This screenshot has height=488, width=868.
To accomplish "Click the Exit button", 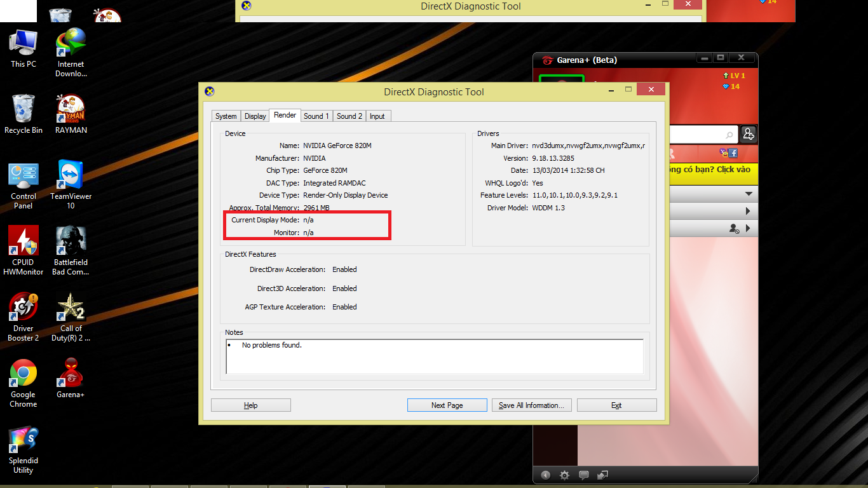I will click(616, 405).
